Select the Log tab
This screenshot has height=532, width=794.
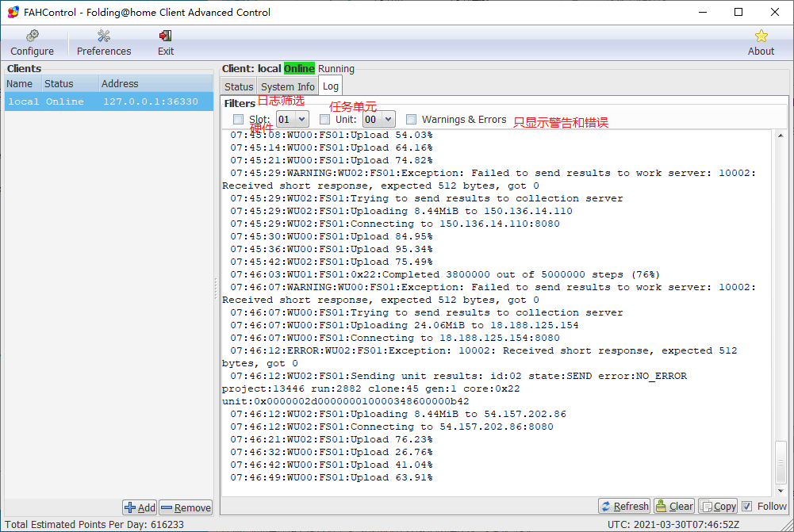pyautogui.click(x=331, y=86)
